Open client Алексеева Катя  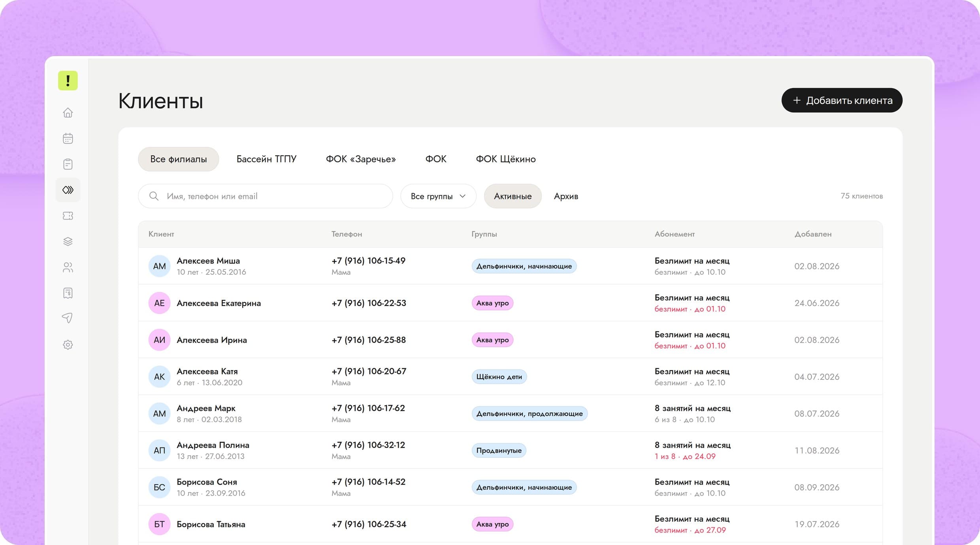[x=207, y=371]
